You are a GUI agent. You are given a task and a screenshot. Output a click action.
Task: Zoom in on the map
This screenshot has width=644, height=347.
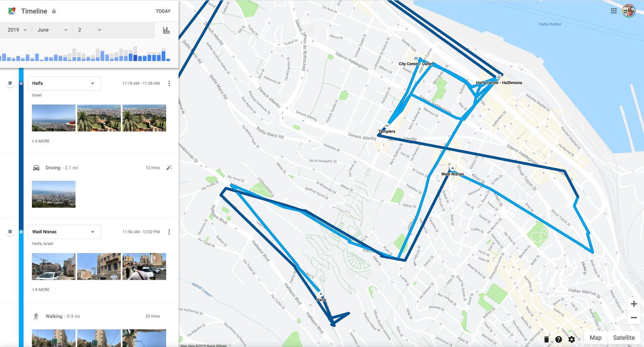point(634,304)
